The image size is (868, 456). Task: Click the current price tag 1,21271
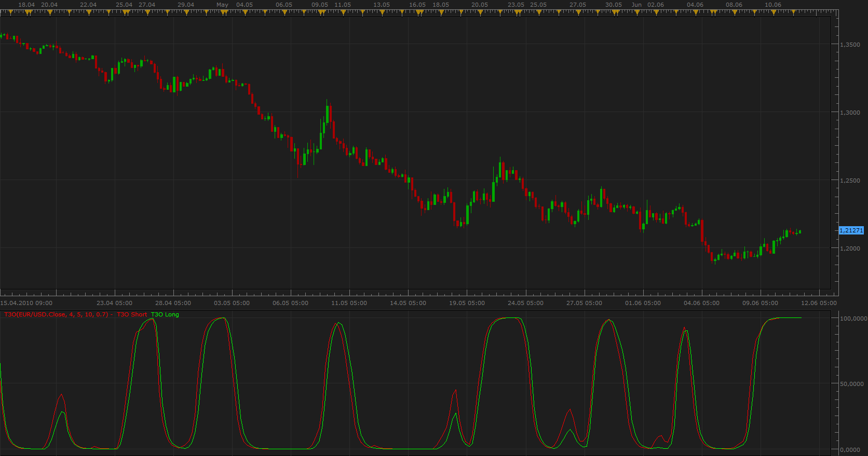[851, 230]
